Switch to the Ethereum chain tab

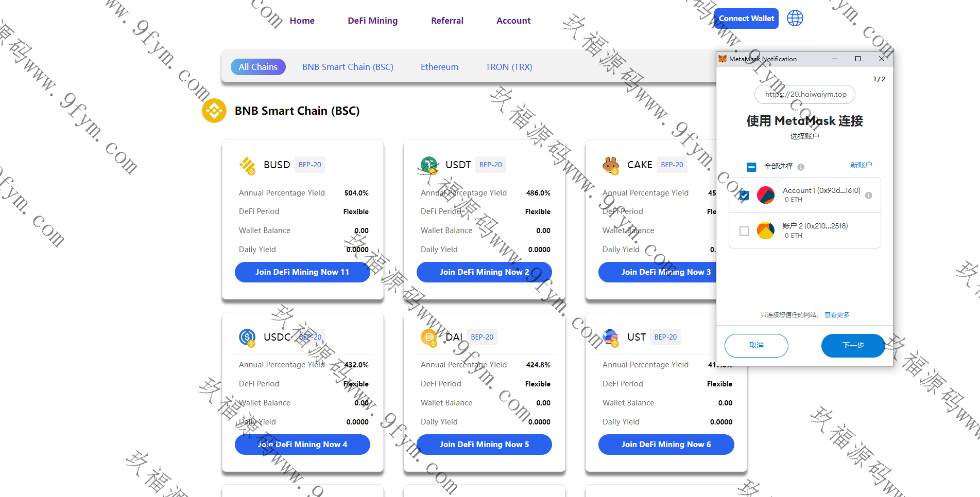tap(439, 67)
